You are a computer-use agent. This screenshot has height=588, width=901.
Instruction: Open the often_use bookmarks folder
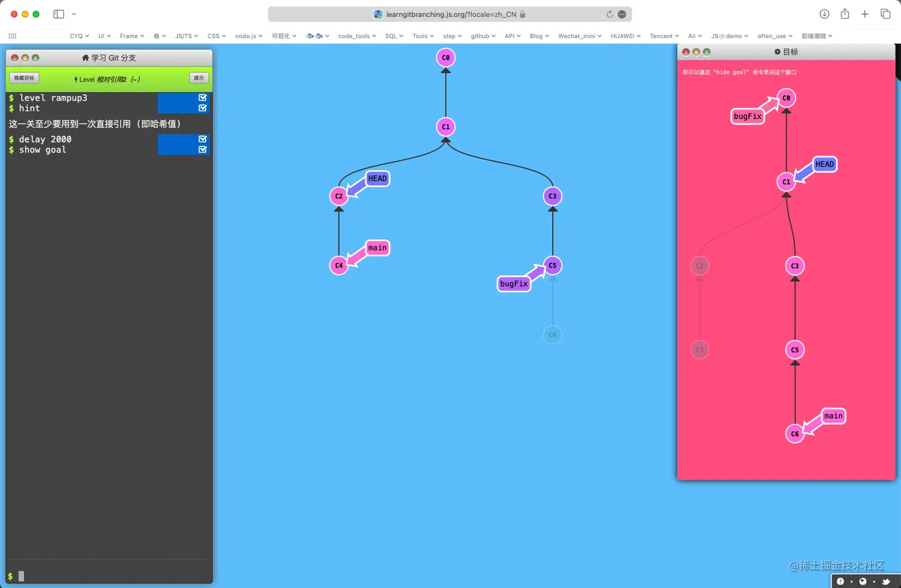(775, 36)
